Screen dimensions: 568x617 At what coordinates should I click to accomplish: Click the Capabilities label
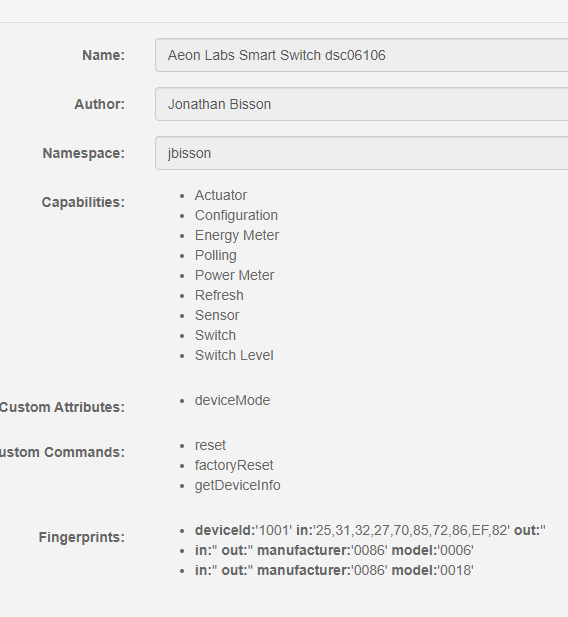pyautogui.click(x=83, y=202)
